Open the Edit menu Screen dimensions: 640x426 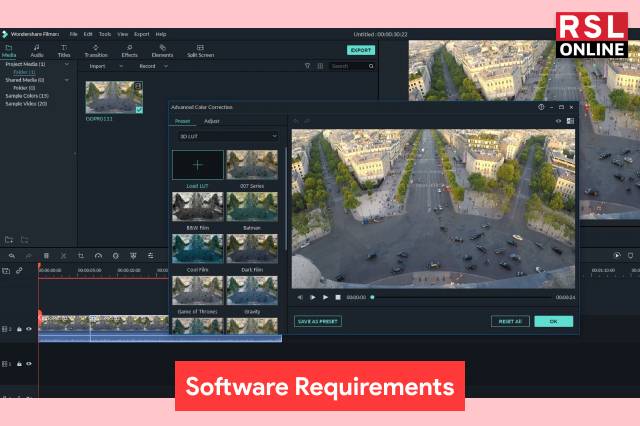click(x=88, y=34)
